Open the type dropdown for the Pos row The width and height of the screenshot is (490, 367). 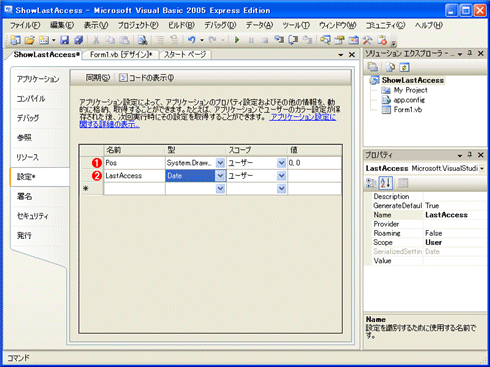220,163
